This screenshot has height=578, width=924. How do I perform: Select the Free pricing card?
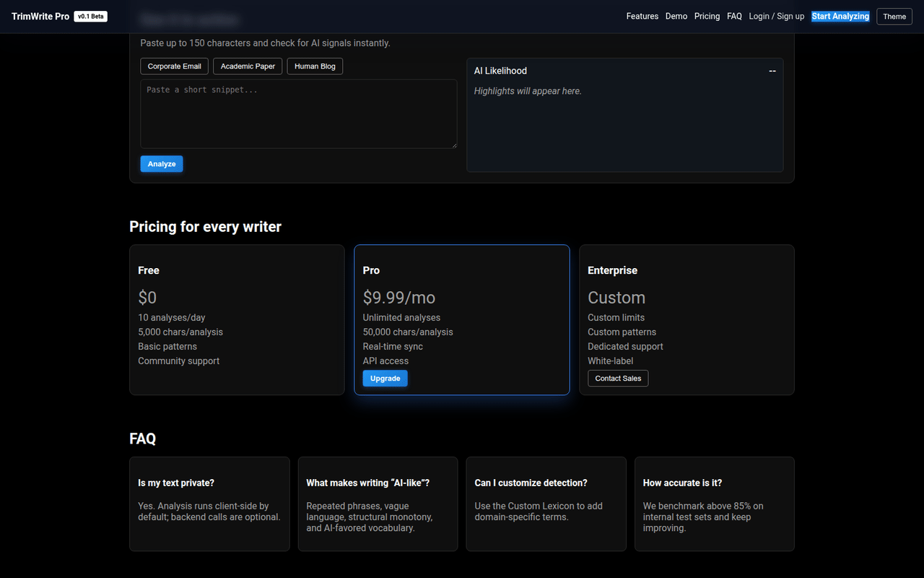[237, 319]
